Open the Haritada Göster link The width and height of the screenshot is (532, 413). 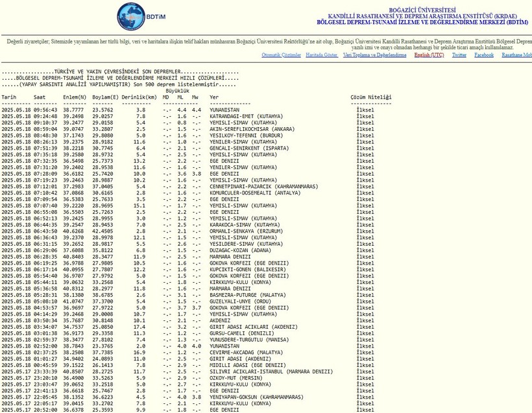coord(322,55)
